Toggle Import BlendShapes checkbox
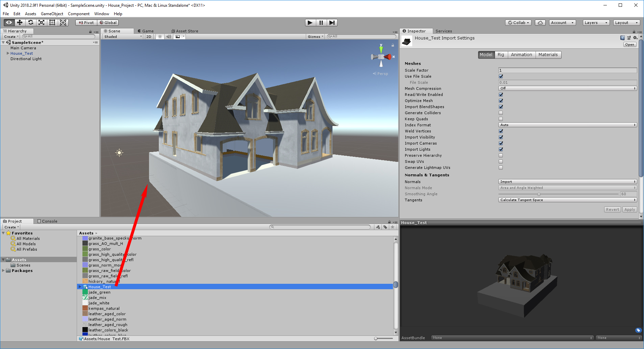The image size is (644, 349). click(501, 107)
